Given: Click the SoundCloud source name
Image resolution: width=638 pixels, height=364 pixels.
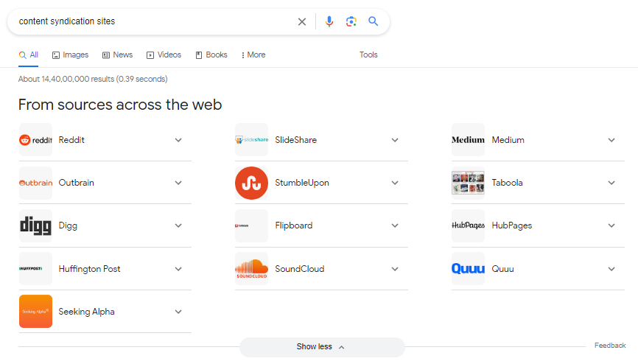Looking at the screenshot, I should click(x=299, y=269).
